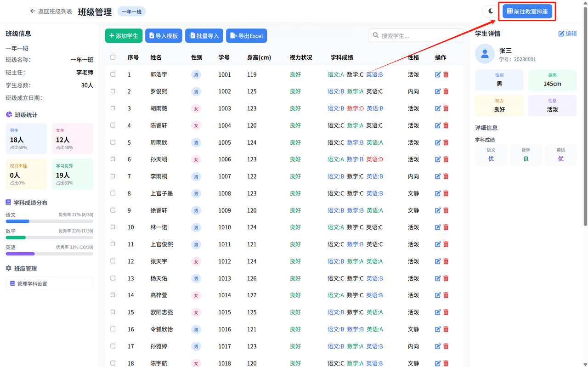Check the select-all checkbox in table header
The image size is (588, 367).
[x=113, y=57]
